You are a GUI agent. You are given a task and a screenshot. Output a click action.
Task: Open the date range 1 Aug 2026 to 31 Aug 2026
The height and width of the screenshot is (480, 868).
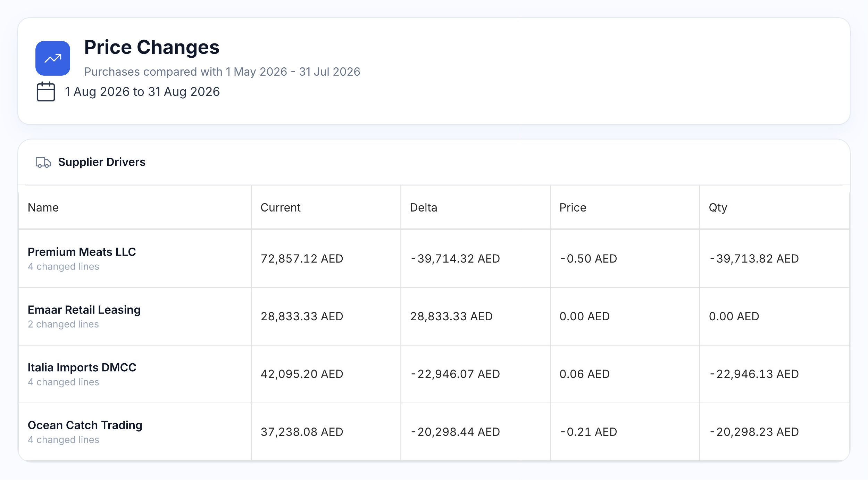point(142,92)
